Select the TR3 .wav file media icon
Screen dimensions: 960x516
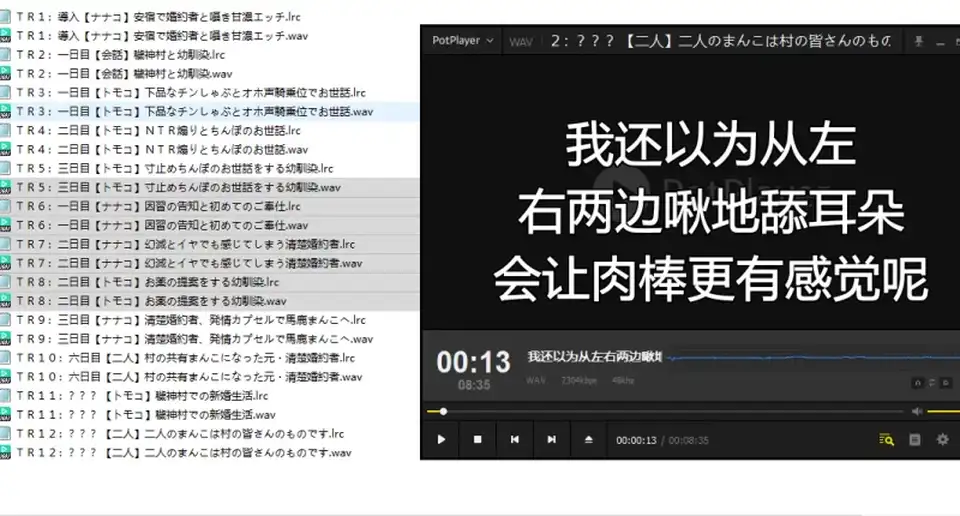[6, 111]
